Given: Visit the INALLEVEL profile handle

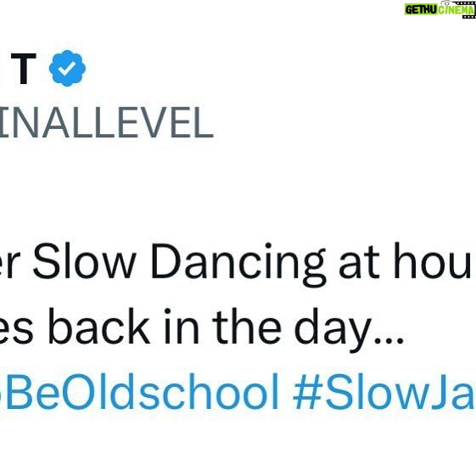Looking at the screenshot, I should pos(106,123).
